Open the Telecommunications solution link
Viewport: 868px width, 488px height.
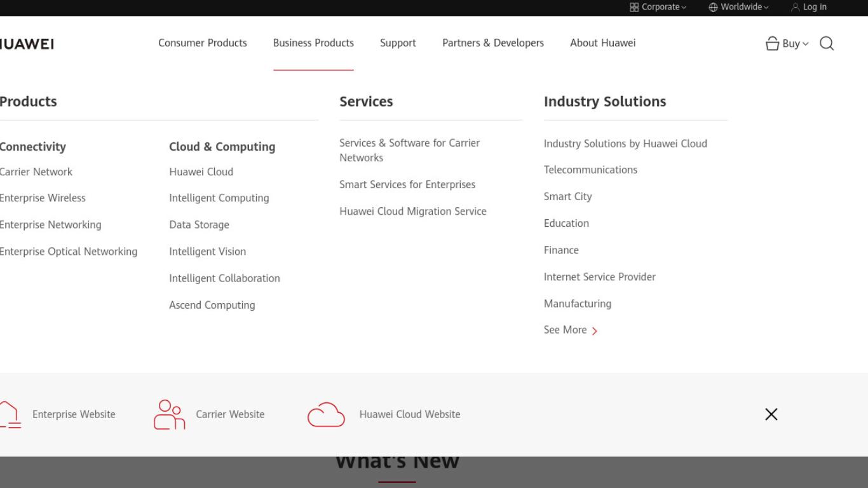point(590,170)
